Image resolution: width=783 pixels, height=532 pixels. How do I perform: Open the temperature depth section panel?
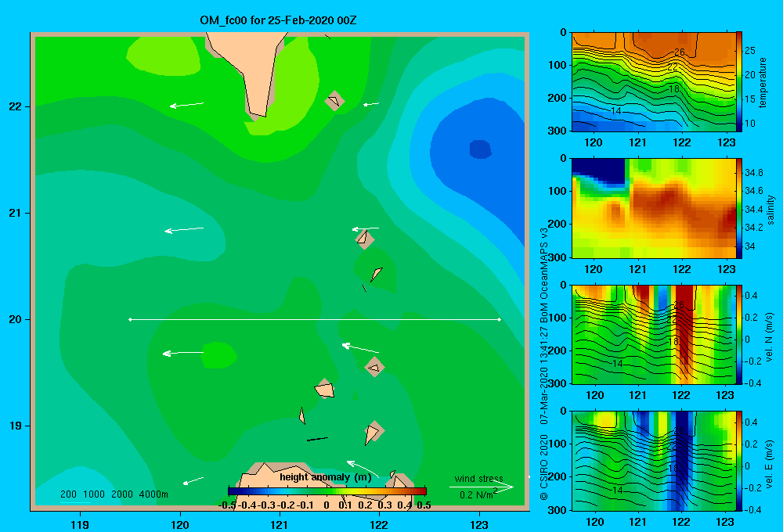[x=654, y=82]
